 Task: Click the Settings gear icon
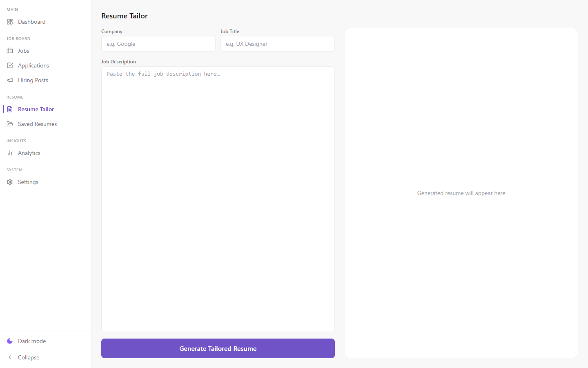tap(10, 182)
